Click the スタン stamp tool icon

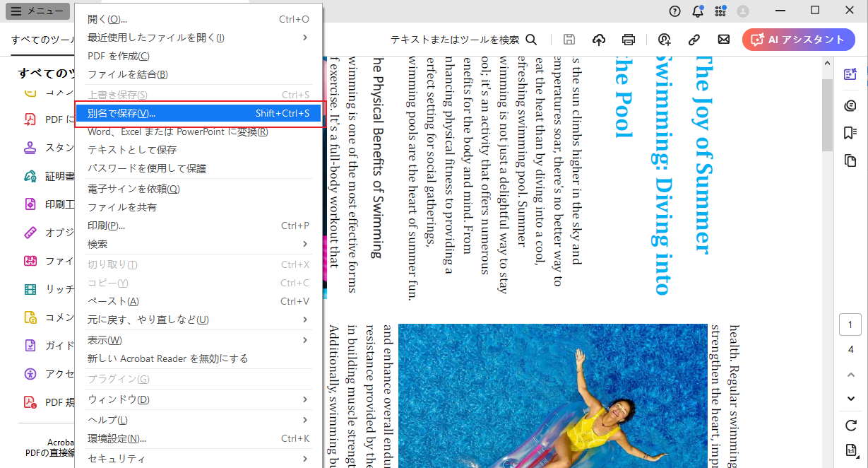click(30, 148)
